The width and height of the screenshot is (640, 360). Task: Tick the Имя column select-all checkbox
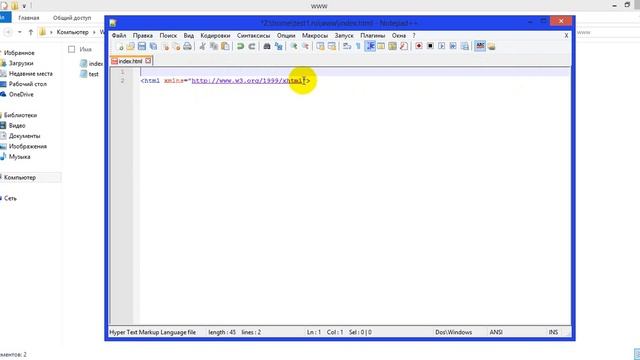pyautogui.click(x=71, y=49)
